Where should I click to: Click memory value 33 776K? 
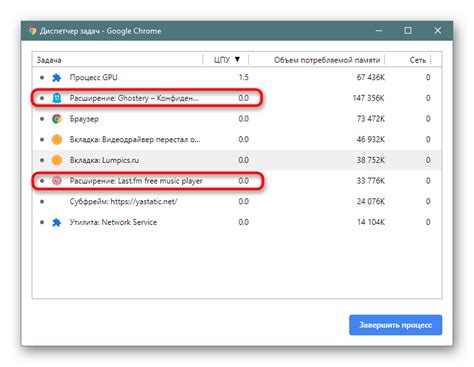(x=371, y=181)
